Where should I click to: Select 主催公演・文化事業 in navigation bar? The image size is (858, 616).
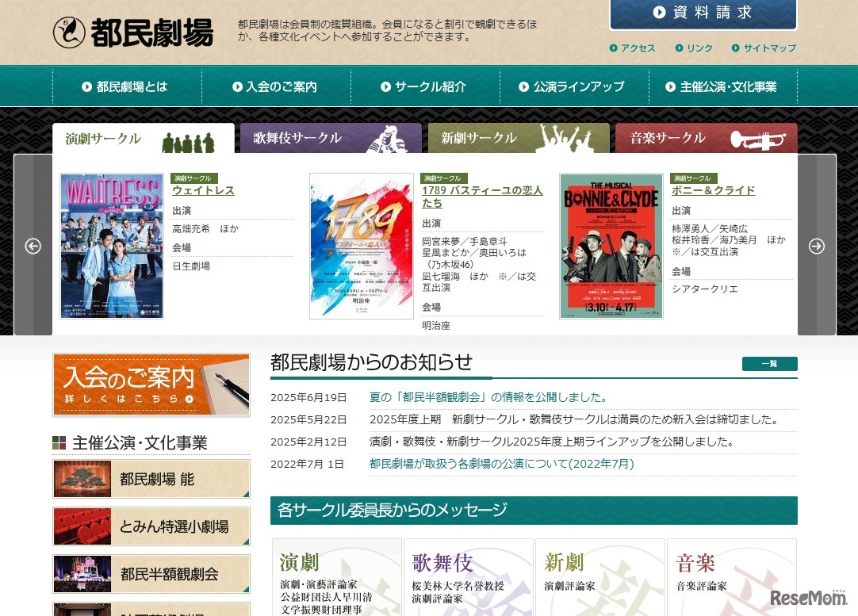[722, 86]
